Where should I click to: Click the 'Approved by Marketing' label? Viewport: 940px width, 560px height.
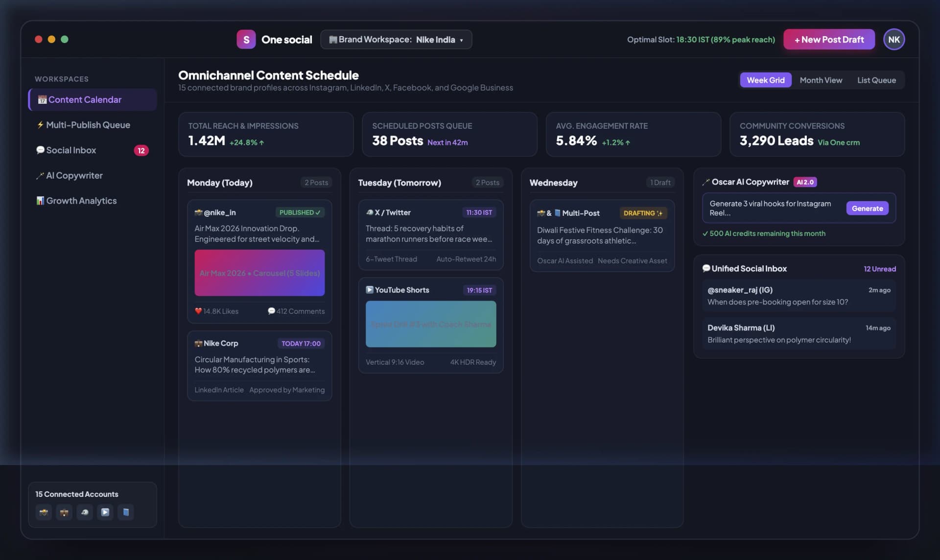287,390
